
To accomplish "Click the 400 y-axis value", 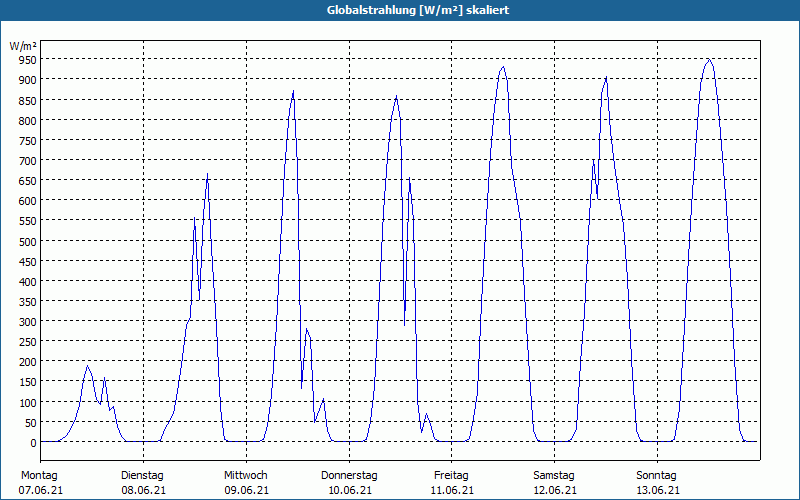I will pyautogui.click(x=27, y=282).
